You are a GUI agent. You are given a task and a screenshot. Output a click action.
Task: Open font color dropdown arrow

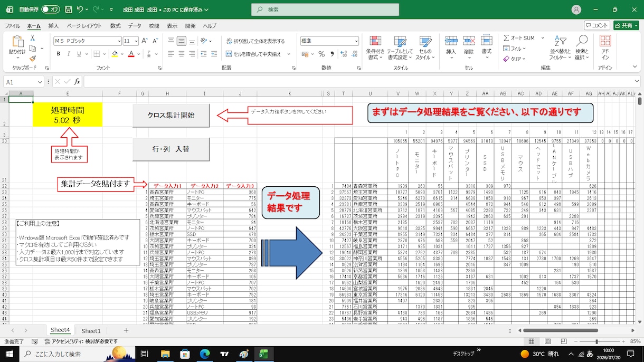[139, 54]
